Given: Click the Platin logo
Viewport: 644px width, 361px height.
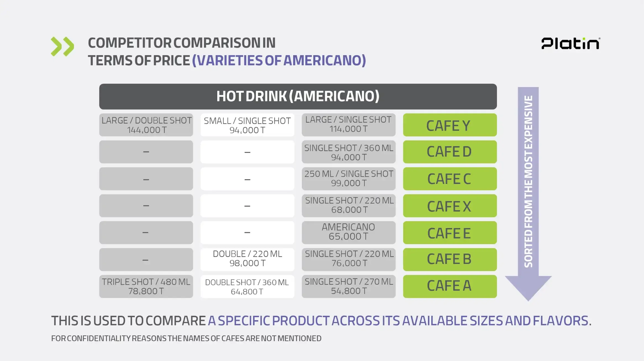Looking at the screenshot, I should pyautogui.click(x=571, y=44).
